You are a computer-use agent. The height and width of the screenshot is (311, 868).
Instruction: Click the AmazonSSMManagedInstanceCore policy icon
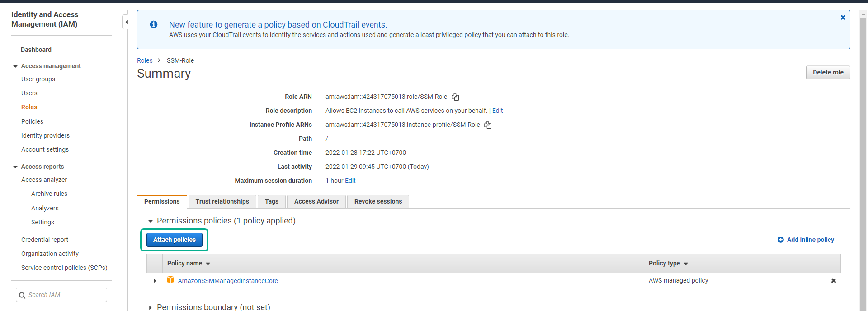click(x=170, y=280)
